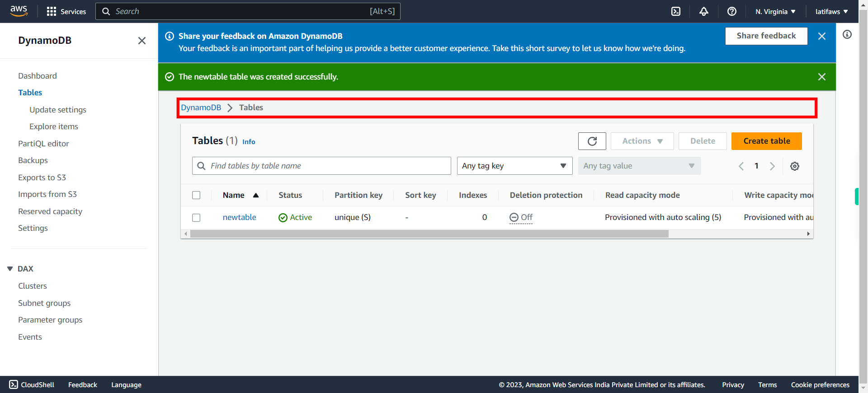Click the Active status of newtable
This screenshot has height=393, width=868.
tap(295, 217)
